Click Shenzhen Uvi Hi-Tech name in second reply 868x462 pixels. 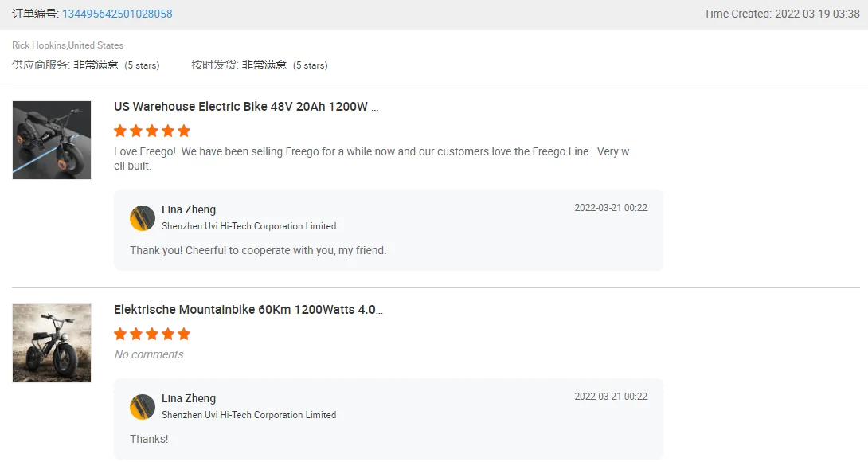248,415
